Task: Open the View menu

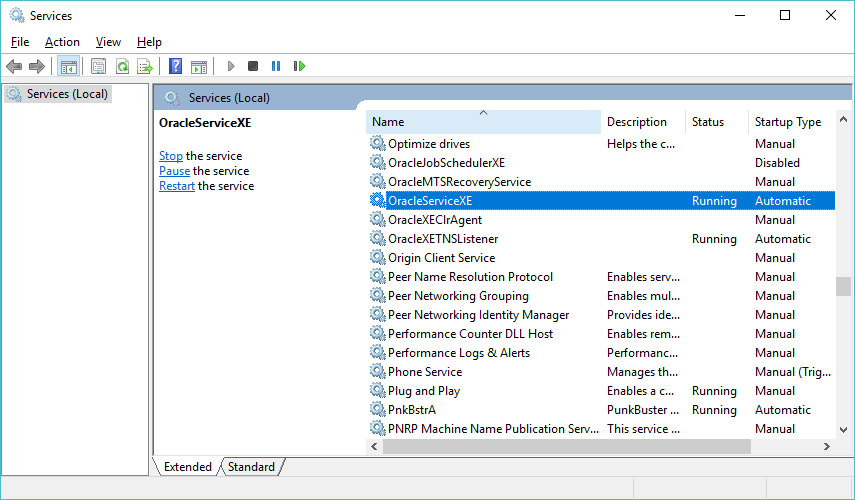Action: (108, 42)
